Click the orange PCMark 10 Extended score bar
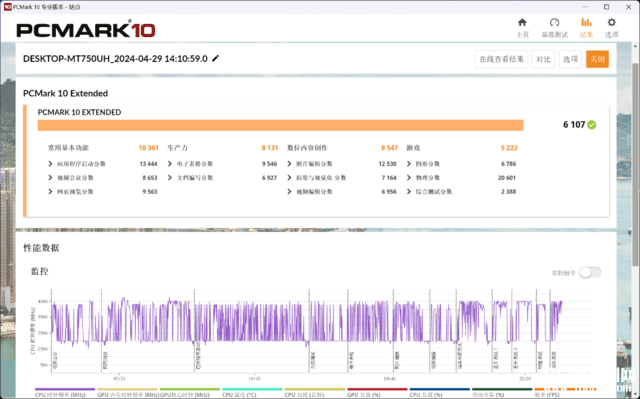The image size is (640, 399). [x=280, y=125]
